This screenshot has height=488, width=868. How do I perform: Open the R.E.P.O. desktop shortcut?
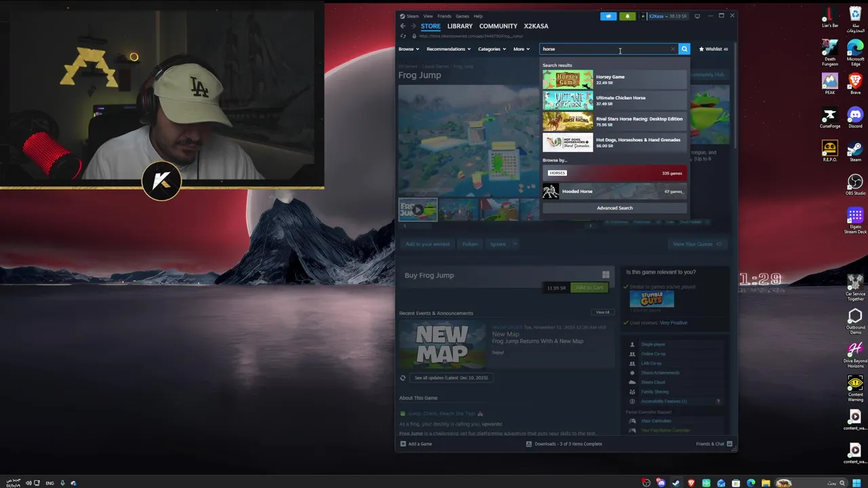(x=829, y=151)
